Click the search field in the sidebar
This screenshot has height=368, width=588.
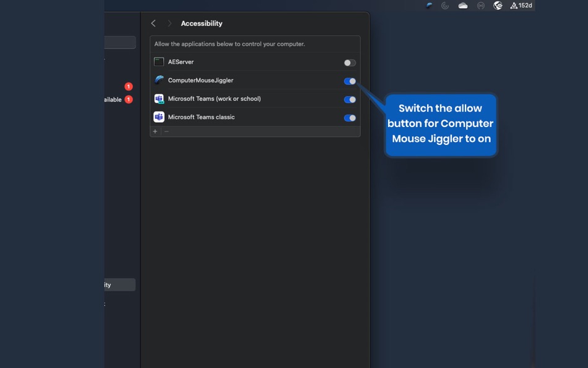point(120,42)
